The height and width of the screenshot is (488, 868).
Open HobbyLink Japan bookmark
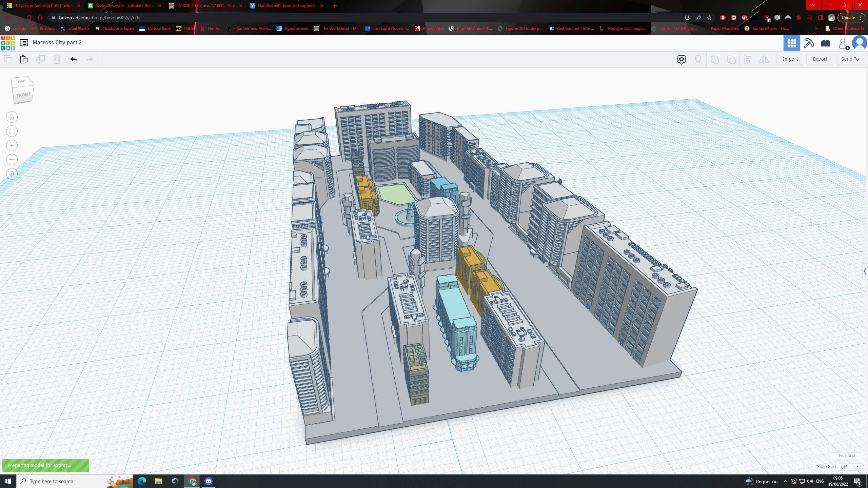114,28
